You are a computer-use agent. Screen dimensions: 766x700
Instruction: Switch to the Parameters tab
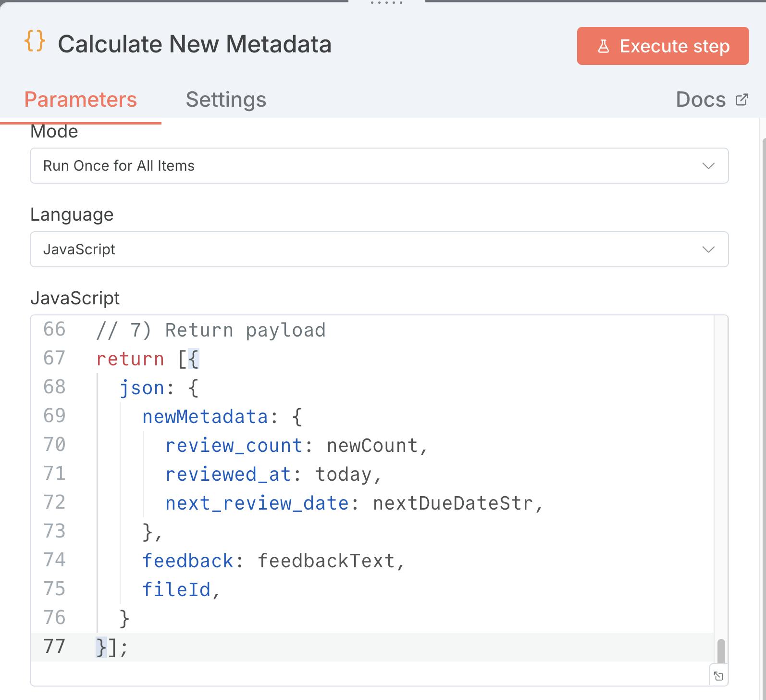point(81,100)
